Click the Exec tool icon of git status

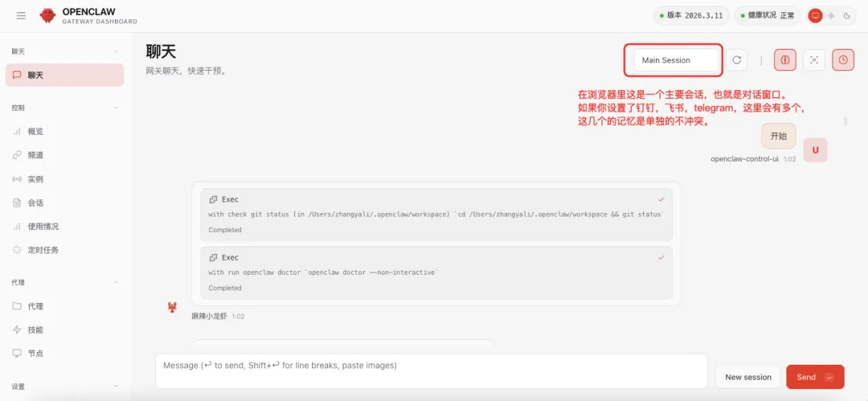pyautogui.click(x=213, y=199)
